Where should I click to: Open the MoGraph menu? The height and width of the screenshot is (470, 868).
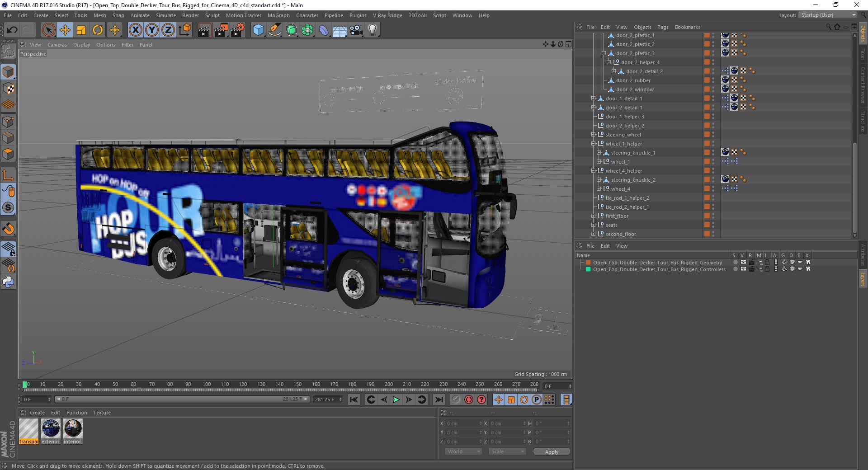(x=278, y=15)
